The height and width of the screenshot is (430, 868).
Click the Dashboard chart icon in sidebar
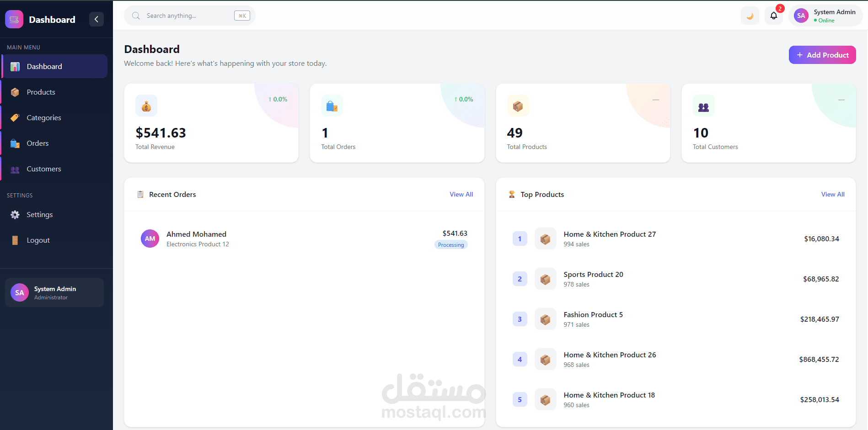pyautogui.click(x=15, y=67)
